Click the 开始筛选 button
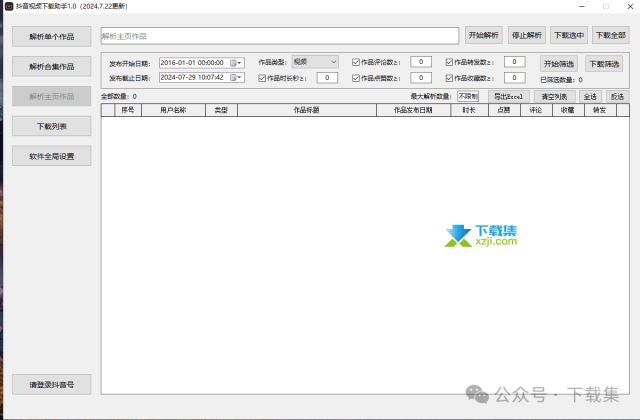 coord(559,64)
